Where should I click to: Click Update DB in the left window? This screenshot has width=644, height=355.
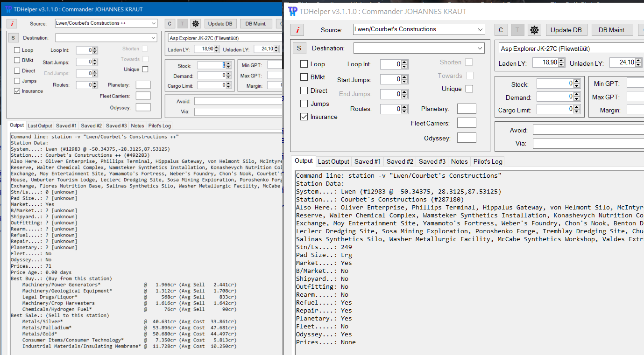[x=220, y=24]
